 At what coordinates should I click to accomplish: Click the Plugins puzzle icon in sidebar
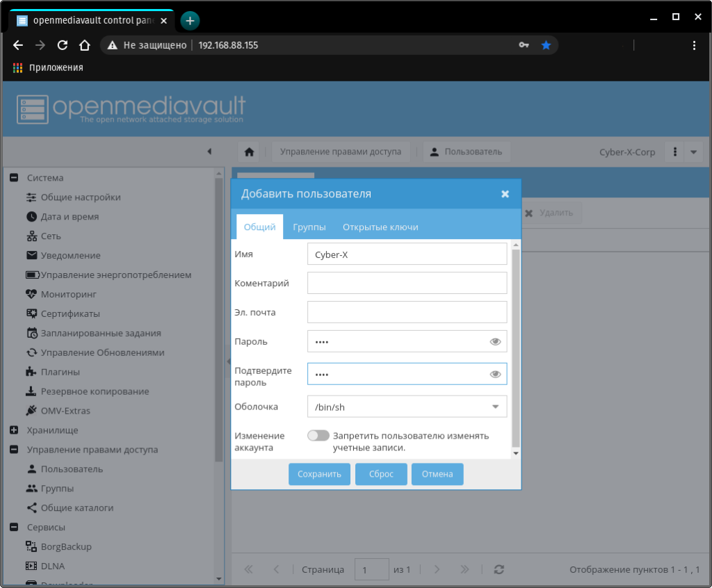point(31,372)
